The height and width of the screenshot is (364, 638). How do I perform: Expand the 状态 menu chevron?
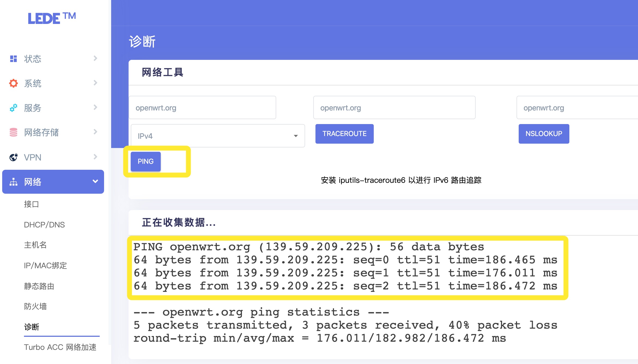pyautogui.click(x=95, y=58)
